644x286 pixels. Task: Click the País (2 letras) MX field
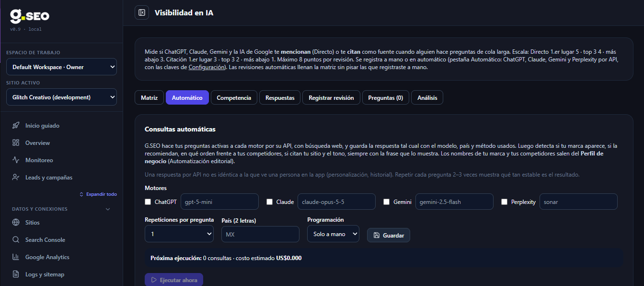260,234
